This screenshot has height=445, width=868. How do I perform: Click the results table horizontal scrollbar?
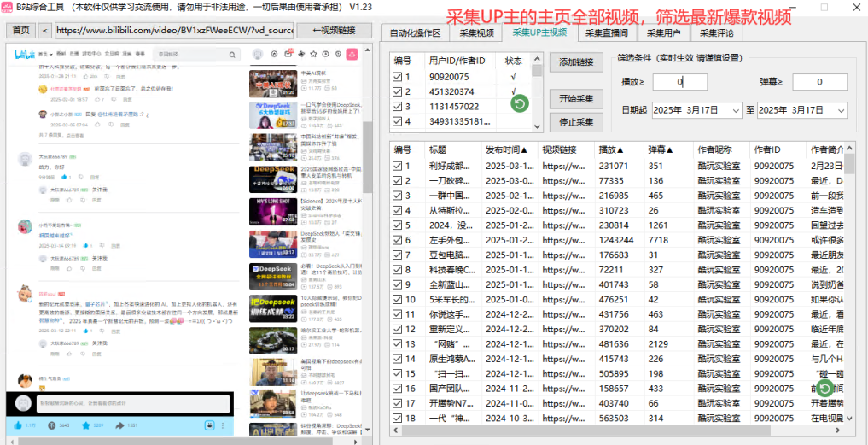[x=618, y=430]
